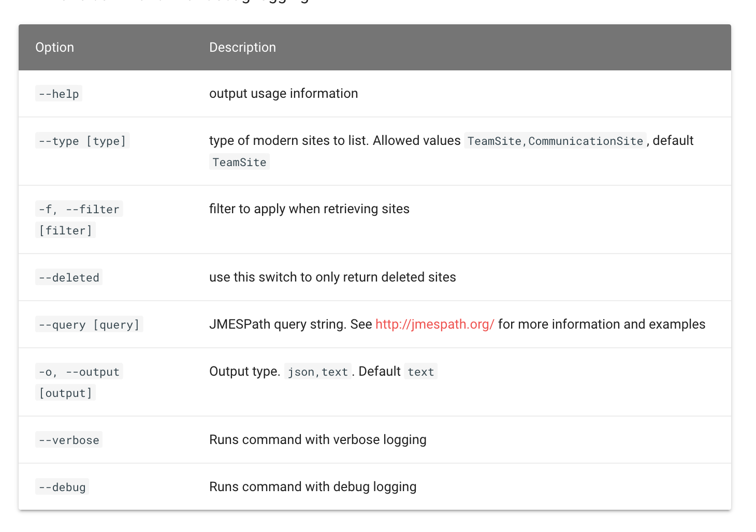Click the --verbose option label
The height and width of the screenshot is (532, 756).
[x=68, y=439]
